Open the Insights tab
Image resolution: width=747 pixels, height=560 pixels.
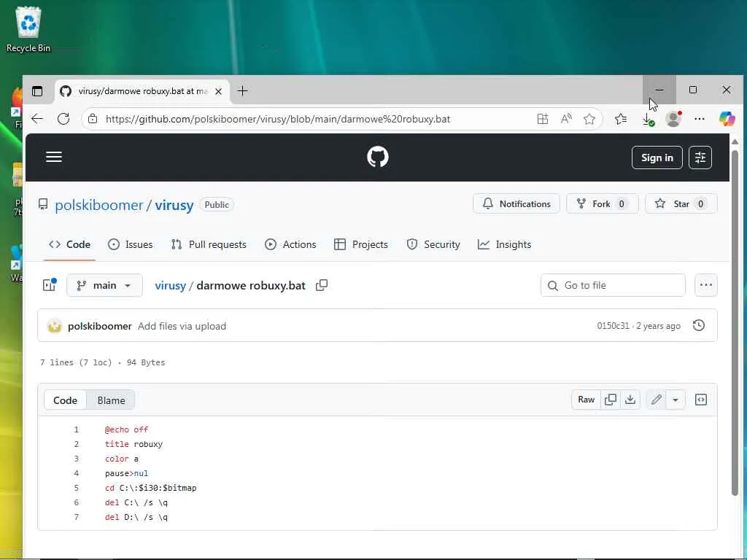click(x=505, y=244)
